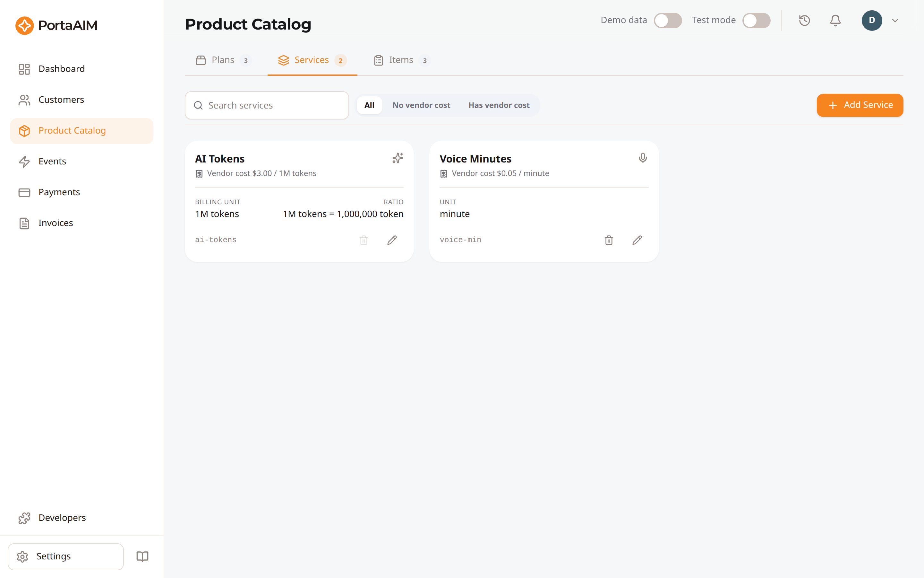Enable the Test mode switch
Screen dimensions: 924x578
coord(756,20)
